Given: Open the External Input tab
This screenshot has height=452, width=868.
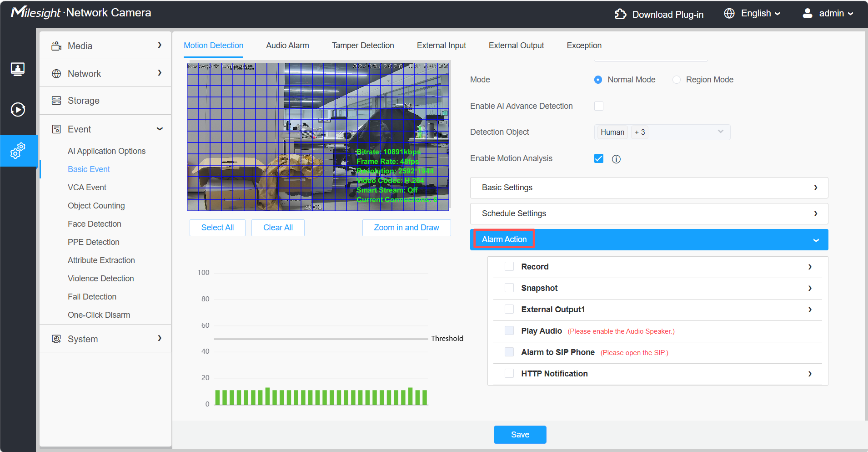Looking at the screenshot, I should (442, 46).
